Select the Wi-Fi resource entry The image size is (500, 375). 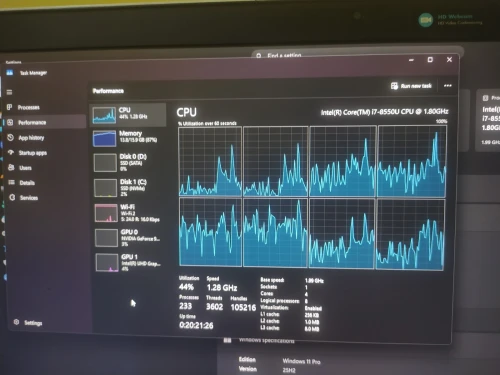(x=128, y=213)
